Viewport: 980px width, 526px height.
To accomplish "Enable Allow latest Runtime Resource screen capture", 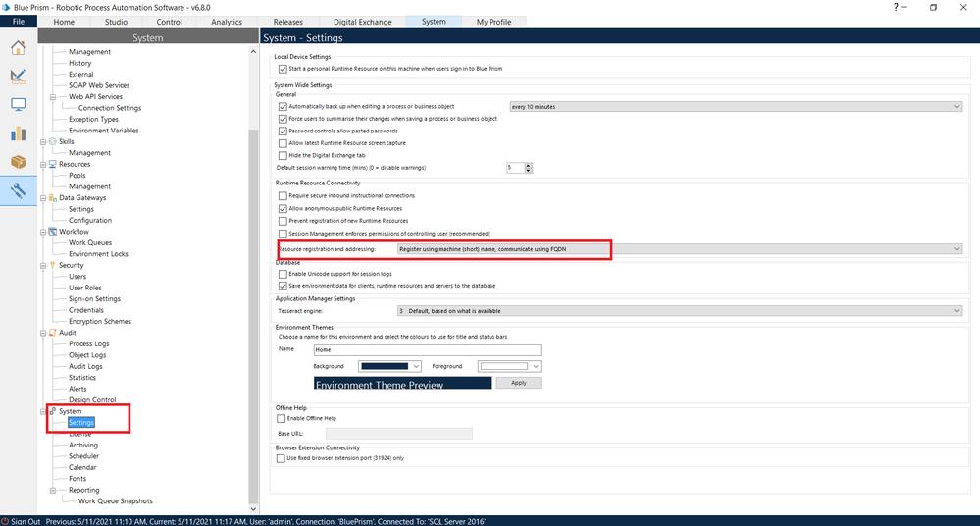I will click(283, 143).
